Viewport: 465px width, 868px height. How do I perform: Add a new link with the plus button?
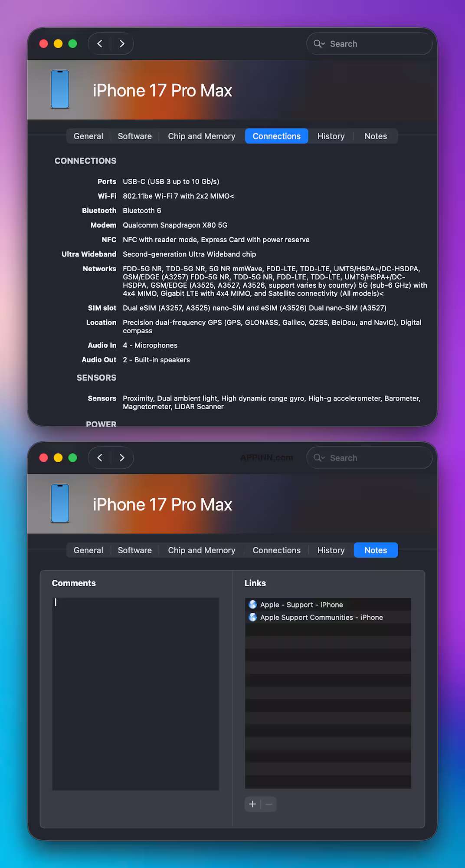(x=252, y=804)
